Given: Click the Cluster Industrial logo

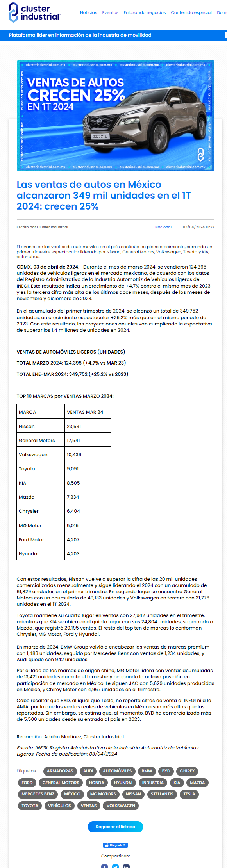Looking at the screenshot, I should coord(35,12).
